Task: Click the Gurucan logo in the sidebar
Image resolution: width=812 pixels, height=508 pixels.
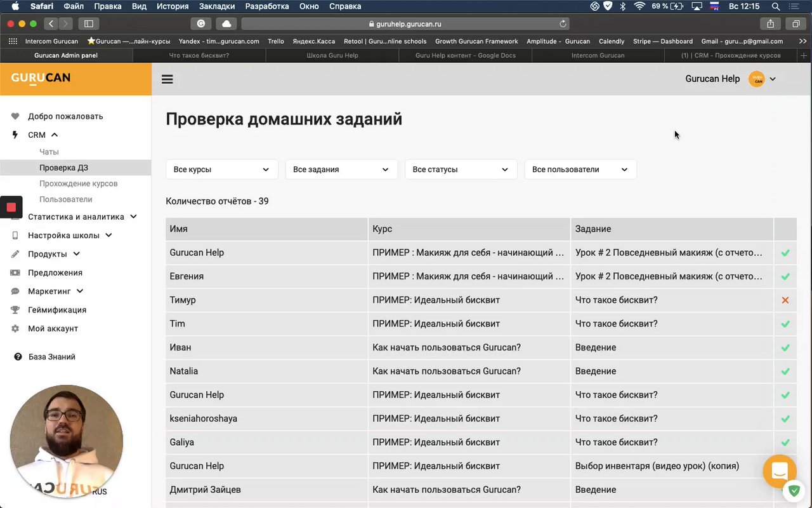Action: (41, 78)
